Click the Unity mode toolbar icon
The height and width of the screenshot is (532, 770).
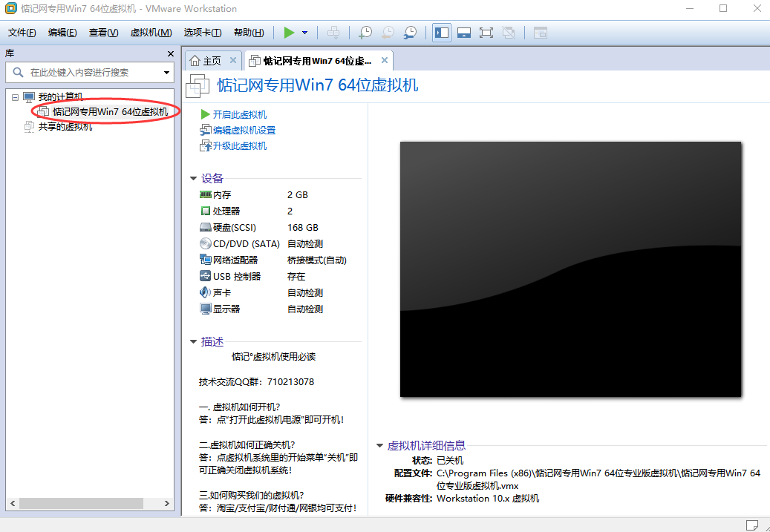[x=509, y=33]
